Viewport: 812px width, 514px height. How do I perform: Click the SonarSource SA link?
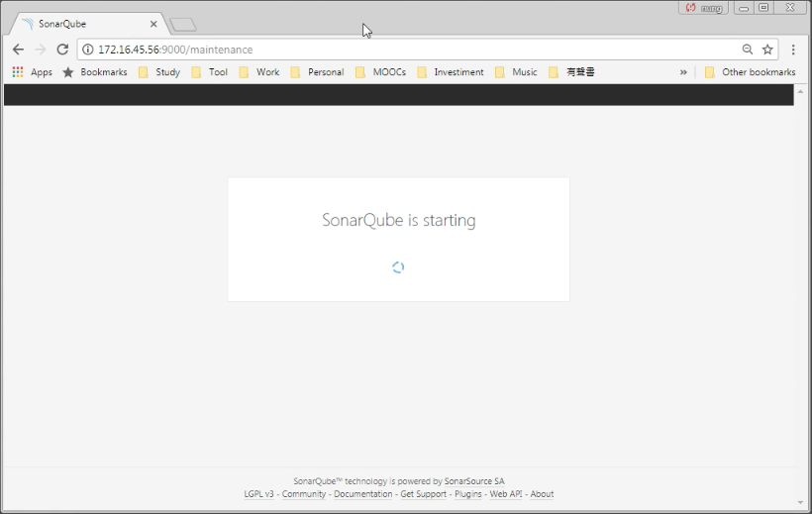click(x=474, y=481)
